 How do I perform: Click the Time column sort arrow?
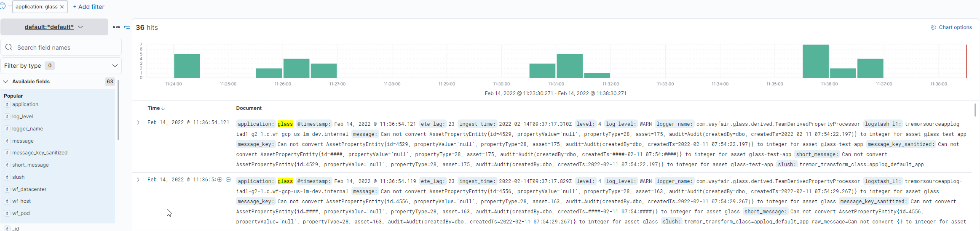point(163,109)
